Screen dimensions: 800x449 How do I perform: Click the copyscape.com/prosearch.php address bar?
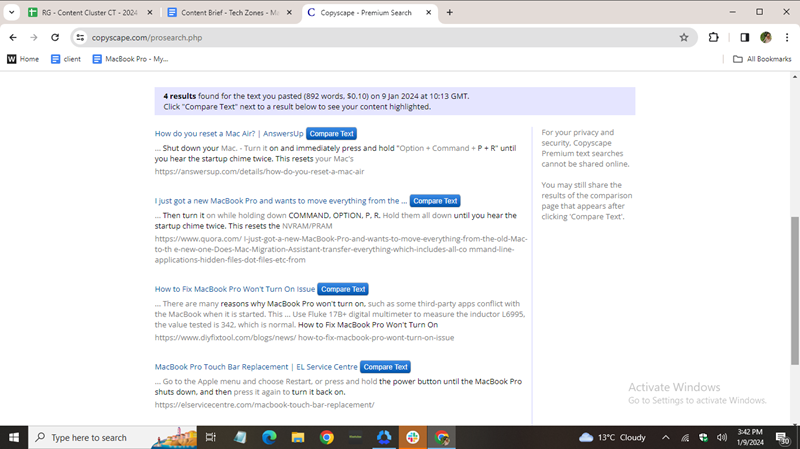pos(383,37)
